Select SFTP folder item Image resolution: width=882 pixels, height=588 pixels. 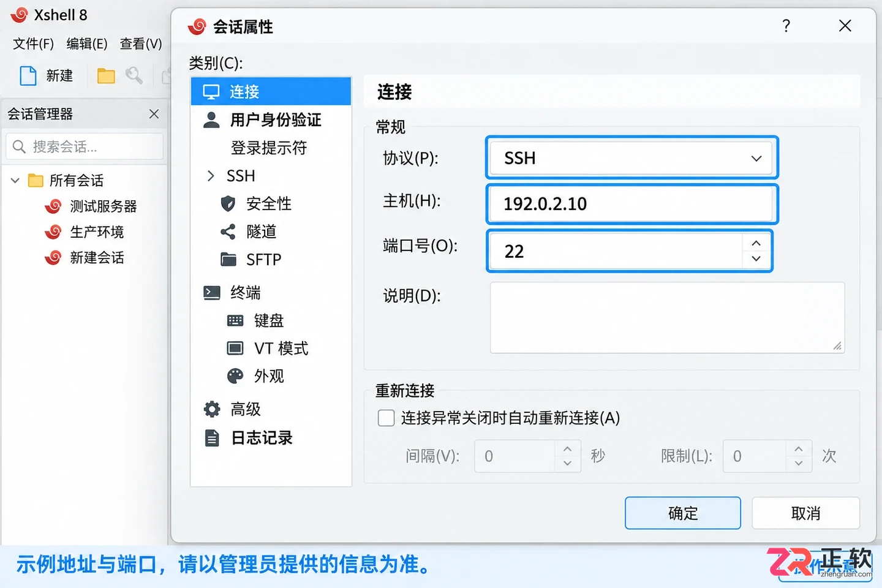(x=251, y=260)
